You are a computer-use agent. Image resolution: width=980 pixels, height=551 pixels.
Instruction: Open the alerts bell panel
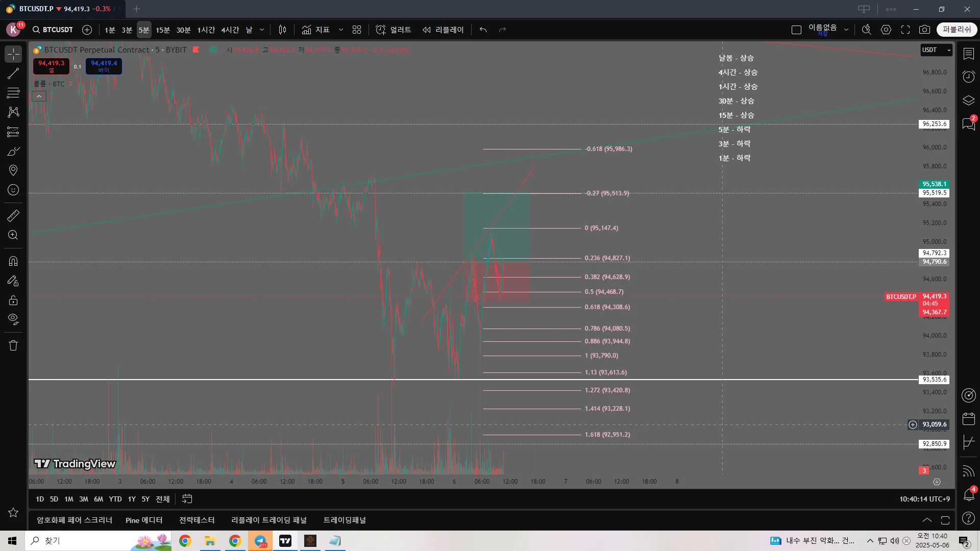coord(968,494)
